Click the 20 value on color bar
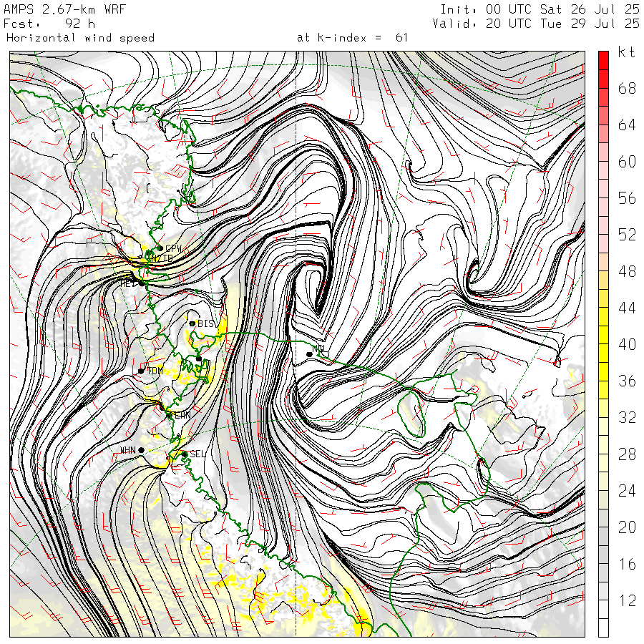The height and width of the screenshot is (644, 644). click(x=627, y=527)
